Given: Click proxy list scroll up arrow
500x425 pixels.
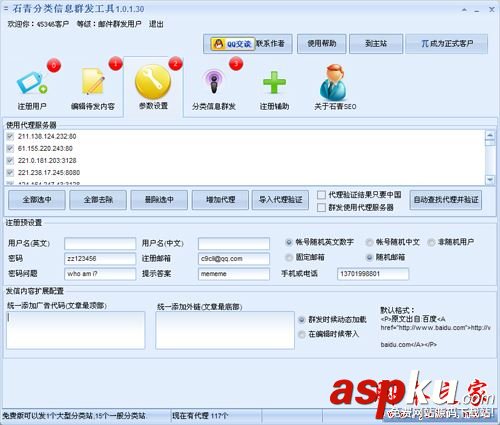Looking at the screenshot, I should (x=490, y=135).
